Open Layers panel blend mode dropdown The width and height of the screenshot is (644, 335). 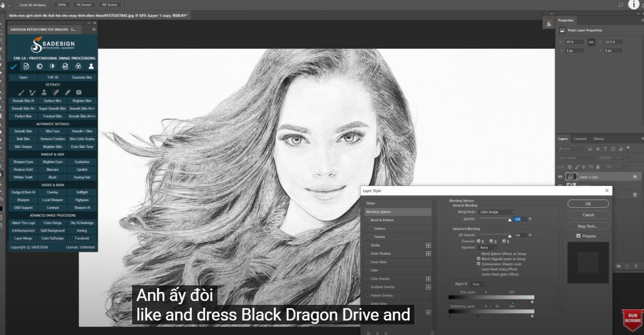(x=577, y=158)
